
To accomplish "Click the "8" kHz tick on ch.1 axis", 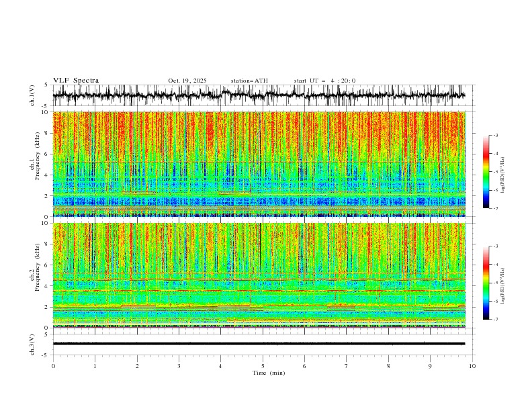I will 47,133.
